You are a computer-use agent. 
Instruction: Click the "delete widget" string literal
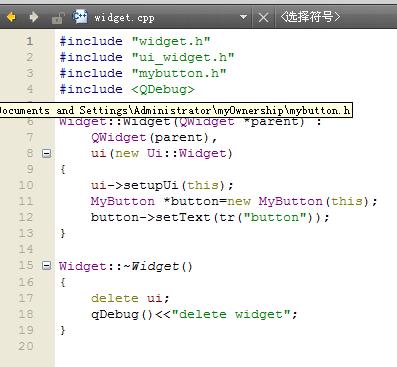pos(231,314)
